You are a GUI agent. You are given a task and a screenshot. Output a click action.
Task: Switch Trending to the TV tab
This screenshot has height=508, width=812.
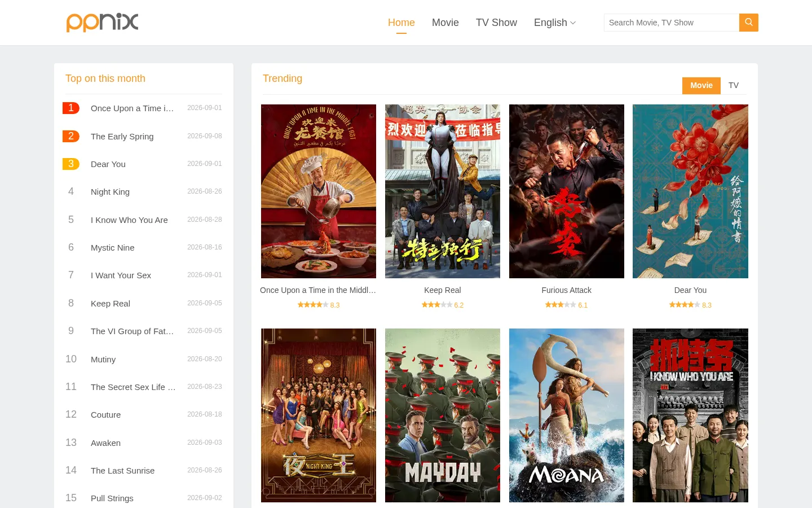(x=734, y=85)
